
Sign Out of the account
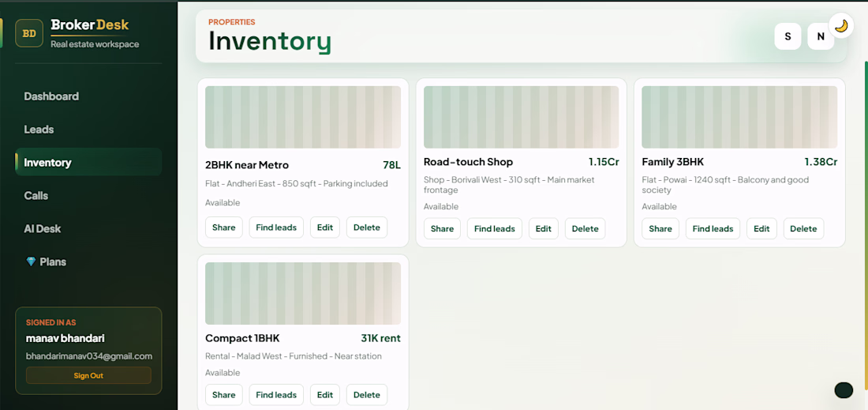pos(88,375)
